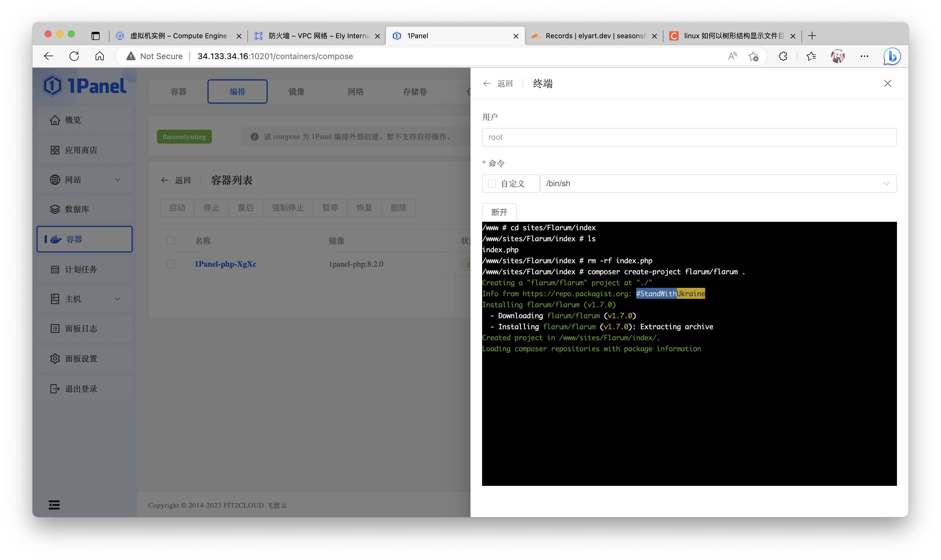Go back from 容器列表 via 返回
The width and height of the screenshot is (941, 560).
(x=176, y=180)
